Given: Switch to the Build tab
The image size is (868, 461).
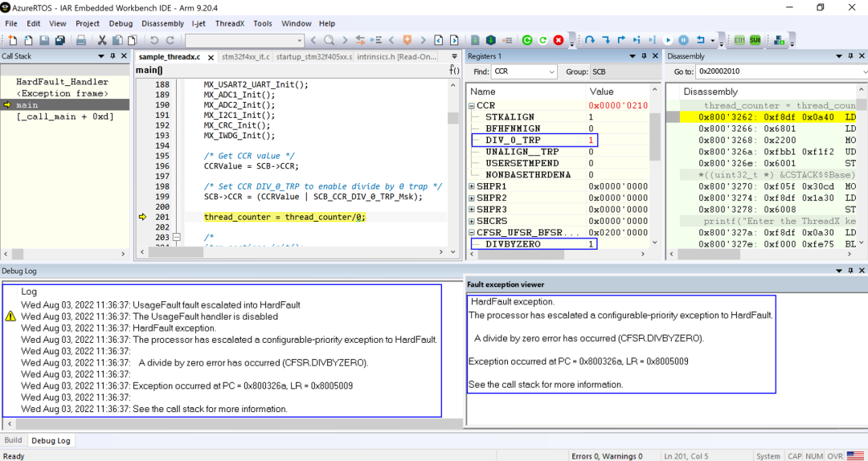Looking at the screenshot, I should click(x=14, y=441).
